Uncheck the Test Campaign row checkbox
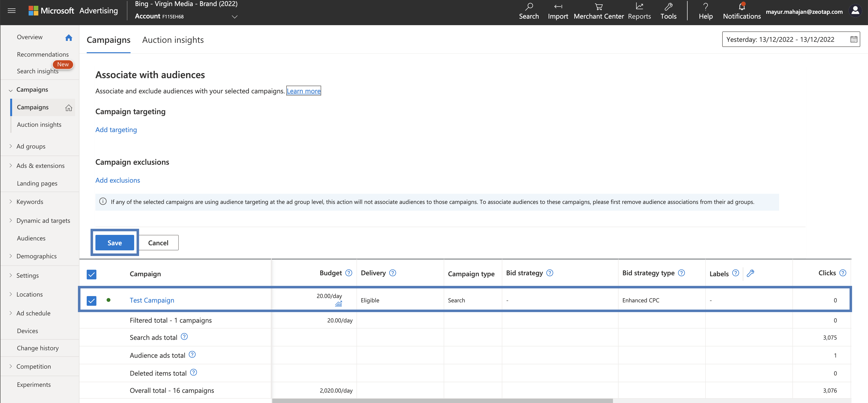The height and width of the screenshot is (403, 868). pos(91,300)
